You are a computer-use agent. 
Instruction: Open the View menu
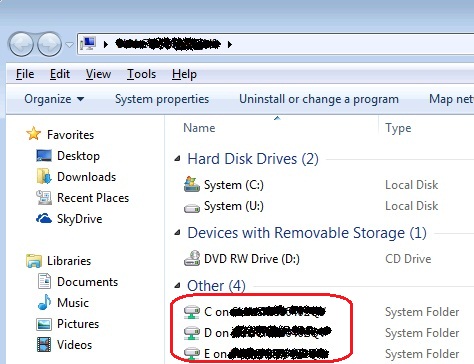click(98, 74)
